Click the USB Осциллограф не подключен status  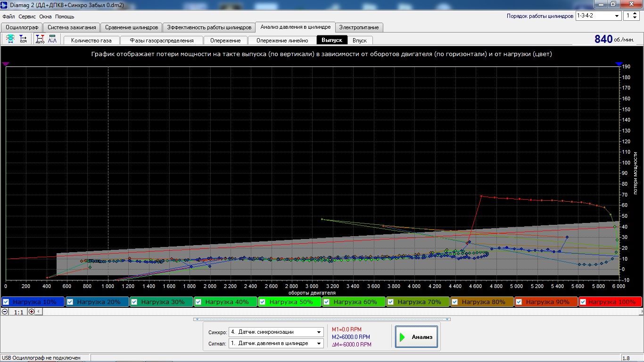[x=41, y=358]
